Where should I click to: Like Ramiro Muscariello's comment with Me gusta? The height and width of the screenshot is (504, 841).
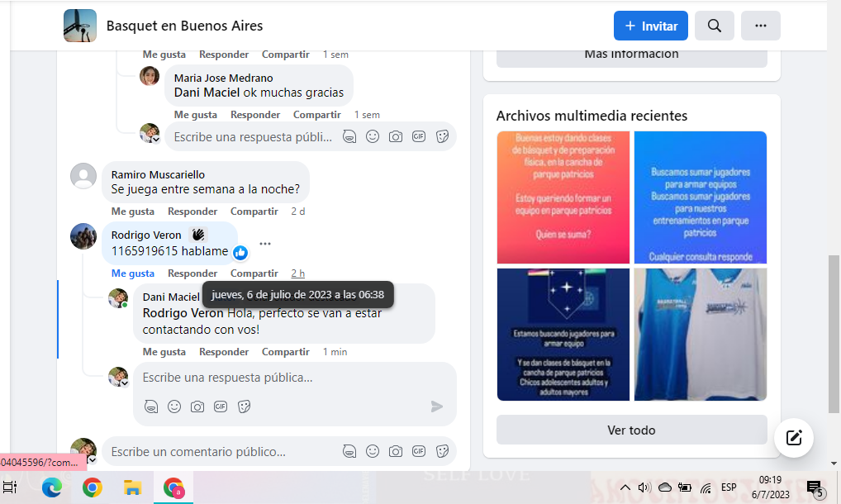[133, 212]
